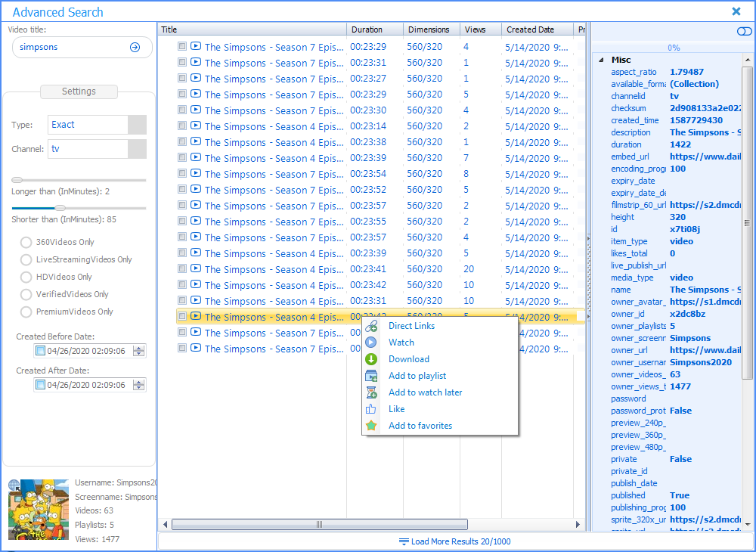Select the PremiumVideos Only option

click(26, 312)
